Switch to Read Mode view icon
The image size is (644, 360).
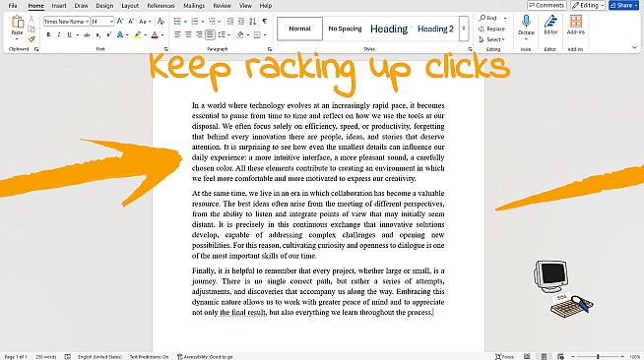click(527, 356)
